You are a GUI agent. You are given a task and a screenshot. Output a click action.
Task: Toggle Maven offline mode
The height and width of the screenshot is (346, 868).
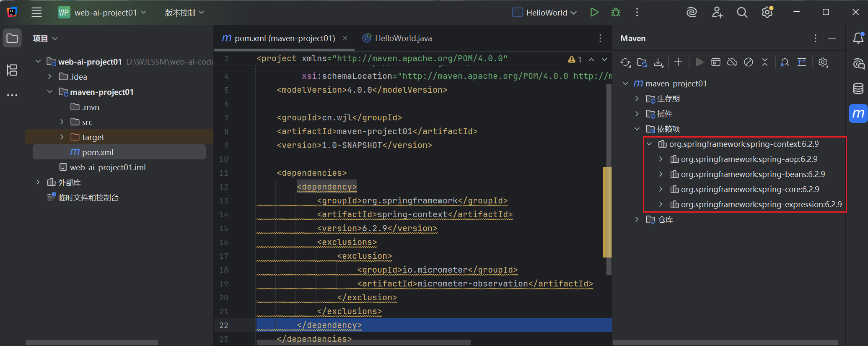(732, 62)
